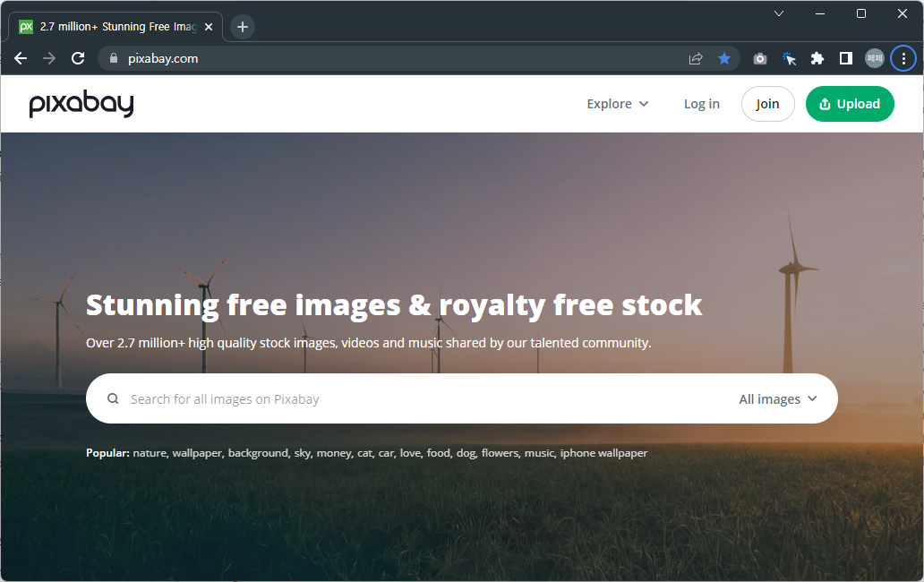The height and width of the screenshot is (582, 924).
Task: Click the share icon in the address bar
Action: [696, 57]
